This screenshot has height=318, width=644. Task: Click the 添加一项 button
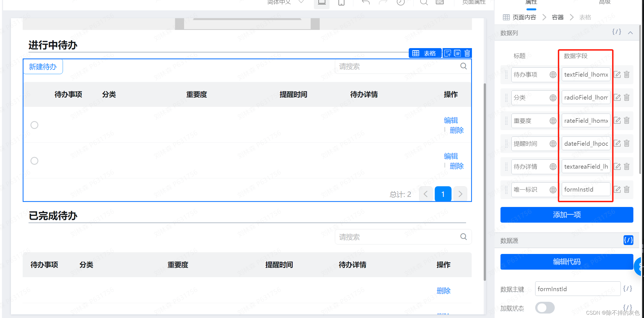coord(567,215)
